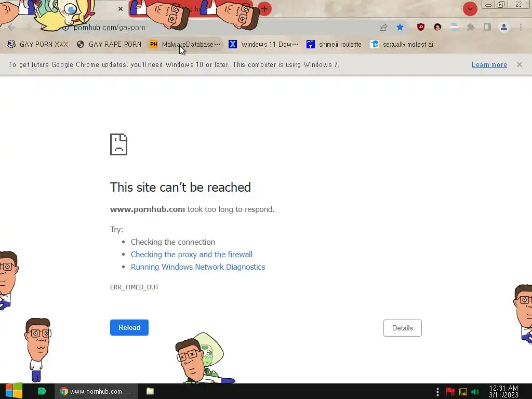Open the green app icon on taskbar
This screenshot has width=532, height=399.
tap(42, 391)
